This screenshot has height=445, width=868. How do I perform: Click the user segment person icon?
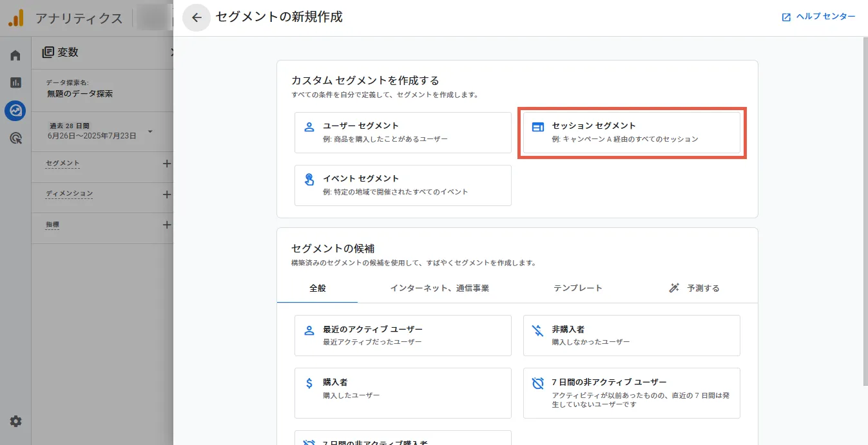coord(309,127)
